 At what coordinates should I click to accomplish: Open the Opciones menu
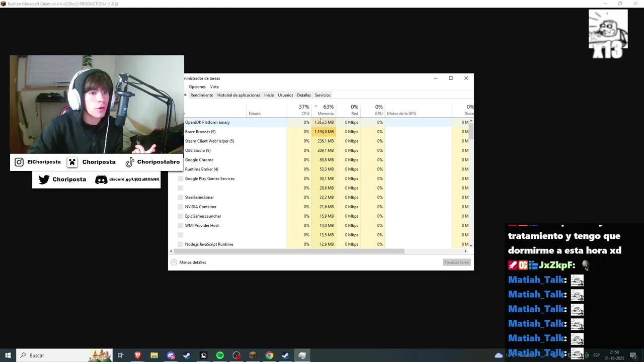pyautogui.click(x=197, y=87)
